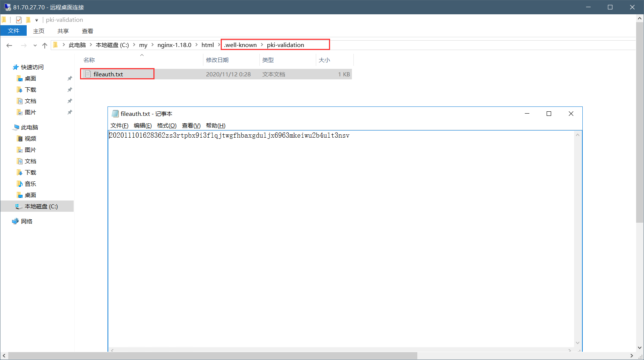This screenshot has width=644, height=360.
Task: Click the pin icon next to 桌面
Action: (70, 78)
